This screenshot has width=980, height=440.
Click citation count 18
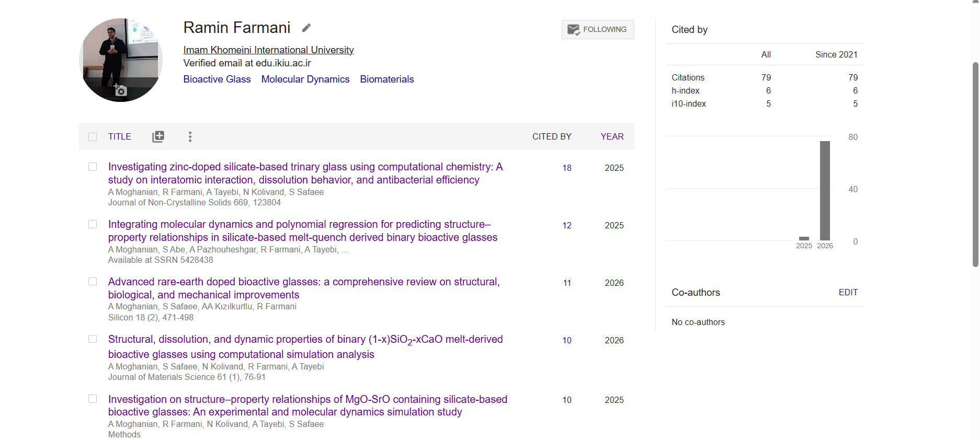[567, 168]
